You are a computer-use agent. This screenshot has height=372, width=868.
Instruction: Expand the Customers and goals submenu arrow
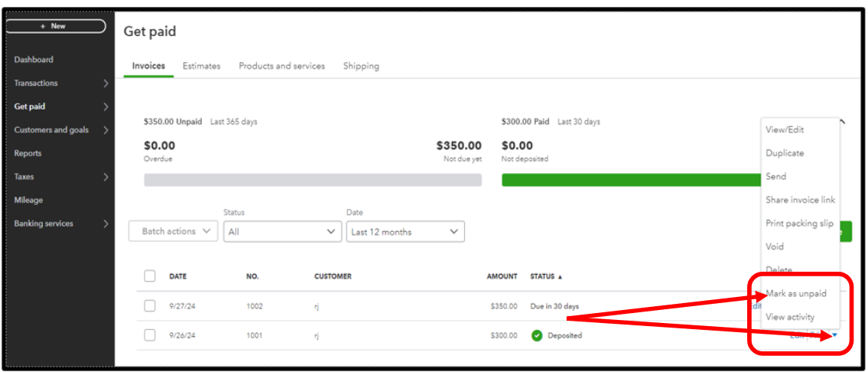pyautogui.click(x=106, y=130)
